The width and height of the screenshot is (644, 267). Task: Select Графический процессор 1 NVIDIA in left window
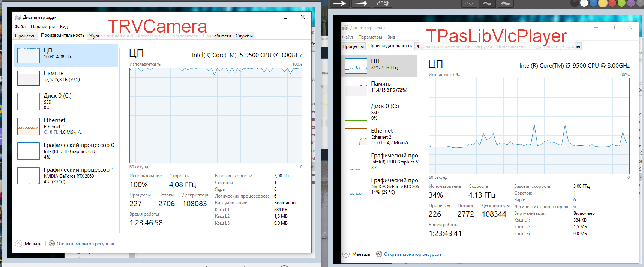[x=66, y=176]
